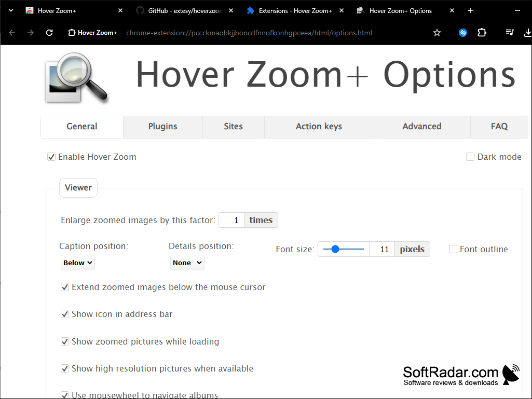Click the Hover Zoom+ magnifier logo
532x399 pixels.
click(76, 78)
